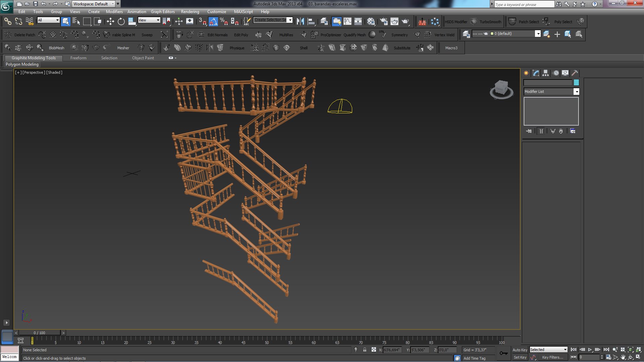Open the Mirror tool
This screenshot has width=644, height=362.
(x=300, y=21)
